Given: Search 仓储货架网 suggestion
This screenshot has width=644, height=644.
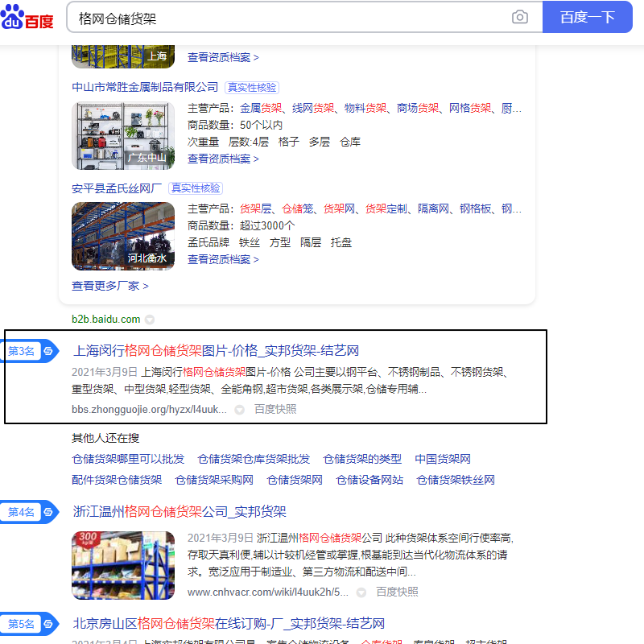Looking at the screenshot, I should tap(295, 480).
